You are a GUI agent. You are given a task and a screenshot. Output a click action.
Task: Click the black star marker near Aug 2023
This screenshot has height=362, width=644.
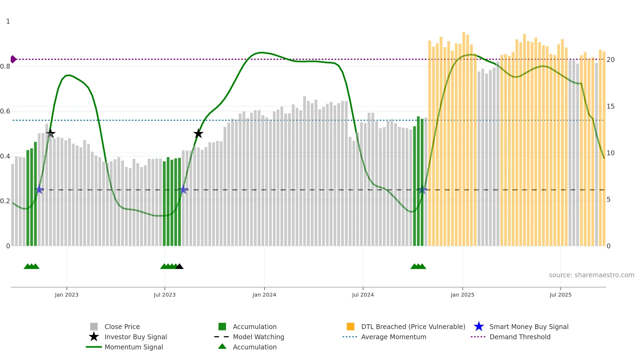(198, 133)
